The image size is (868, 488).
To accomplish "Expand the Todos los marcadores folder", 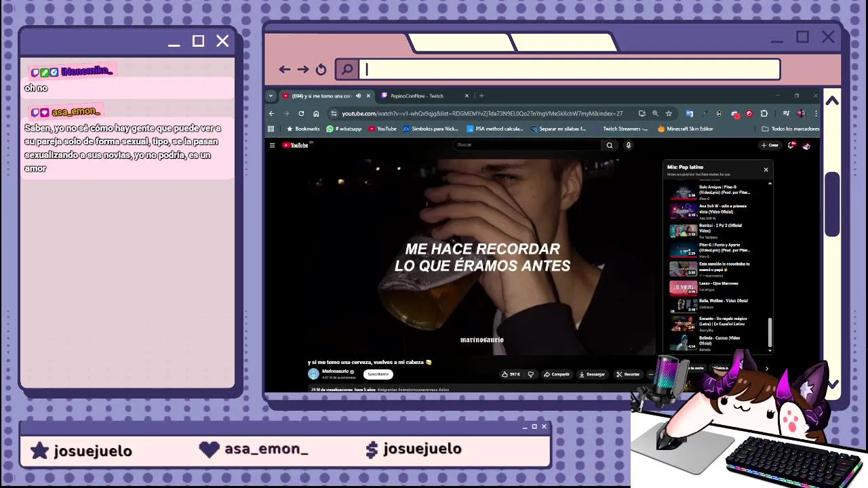I will pos(791,129).
